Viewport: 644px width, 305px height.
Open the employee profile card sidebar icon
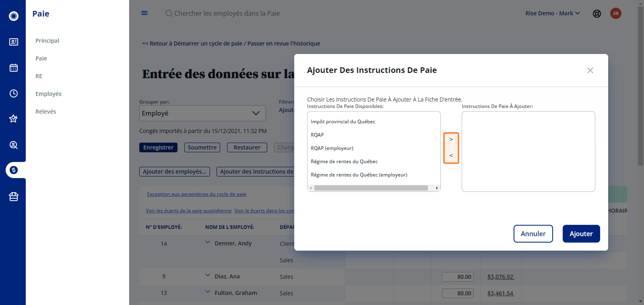13,42
